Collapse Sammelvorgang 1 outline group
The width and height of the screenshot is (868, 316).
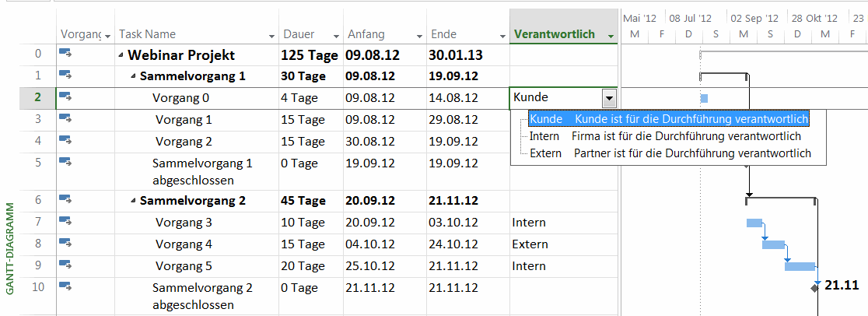pyautogui.click(x=133, y=76)
